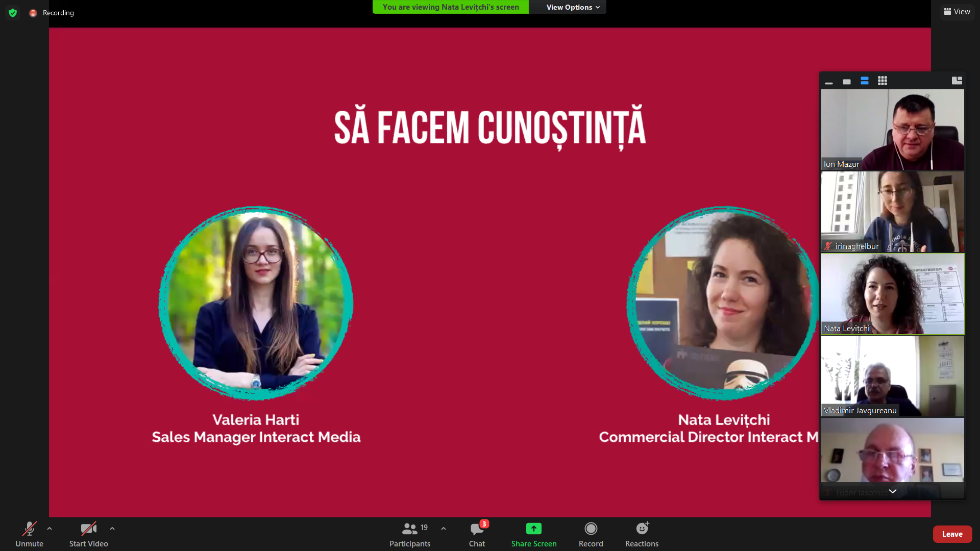Click the Nata Levițchi portrait on the slide

(723, 303)
